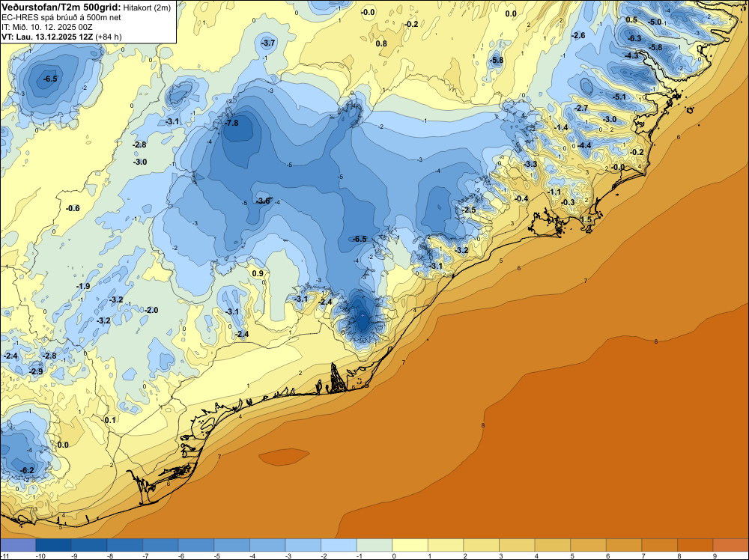Click the -4.3 temperature value
The width and height of the screenshot is (749, 560).
(631, 55)
